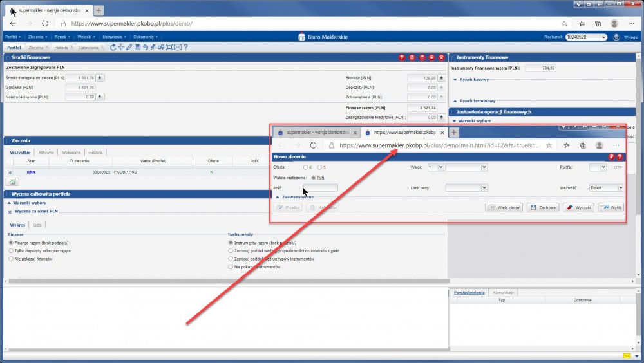Click details icon beside Środki dostępne do zleceń
This screenshot has width=644, height=363.
pyautogui.click(x=100, y=78)
